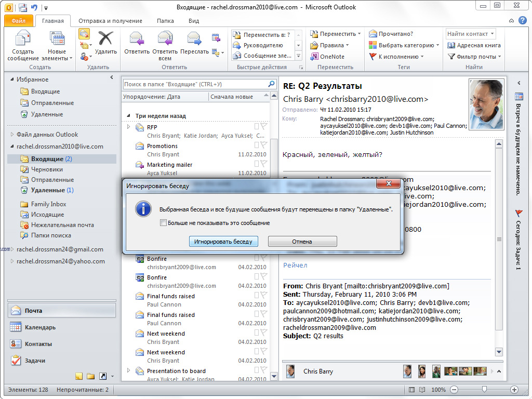Expand 'Файл данных Outlook' tree node

(12, 135)
